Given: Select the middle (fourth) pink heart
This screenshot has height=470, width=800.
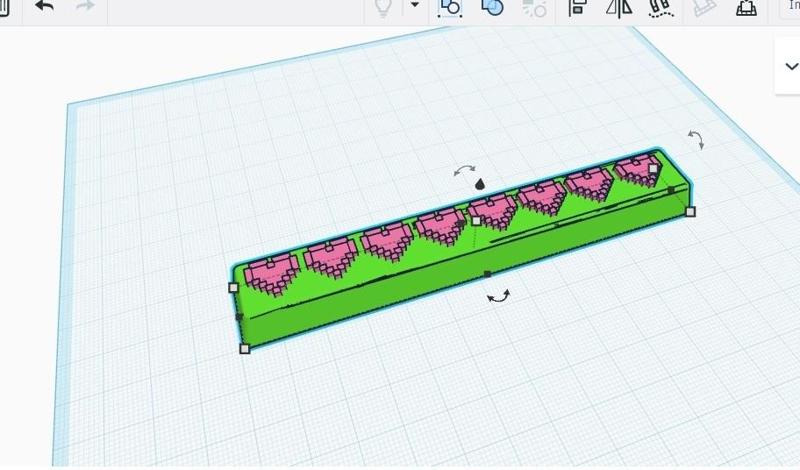Looking at the screenshot, I should click(440, 227).
